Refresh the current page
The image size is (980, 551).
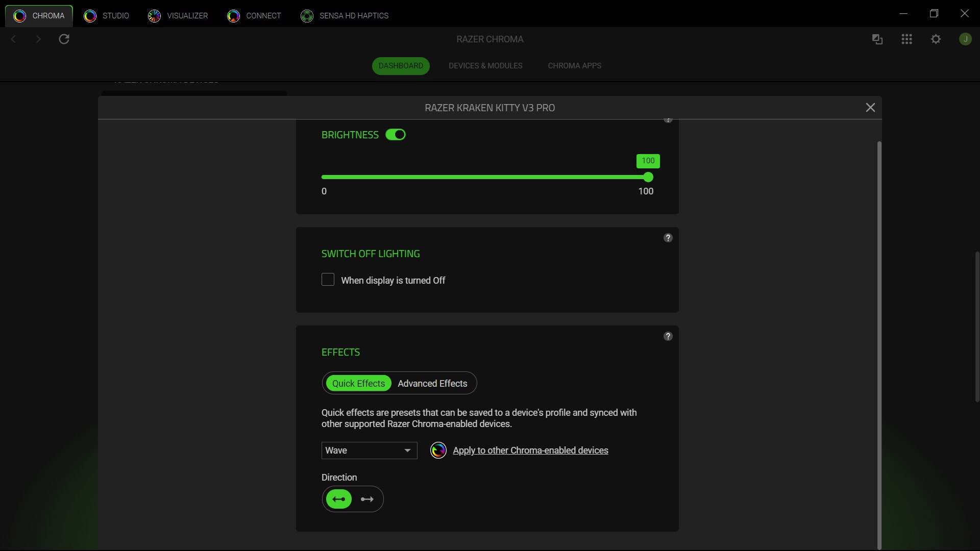[x=64, y=39]
